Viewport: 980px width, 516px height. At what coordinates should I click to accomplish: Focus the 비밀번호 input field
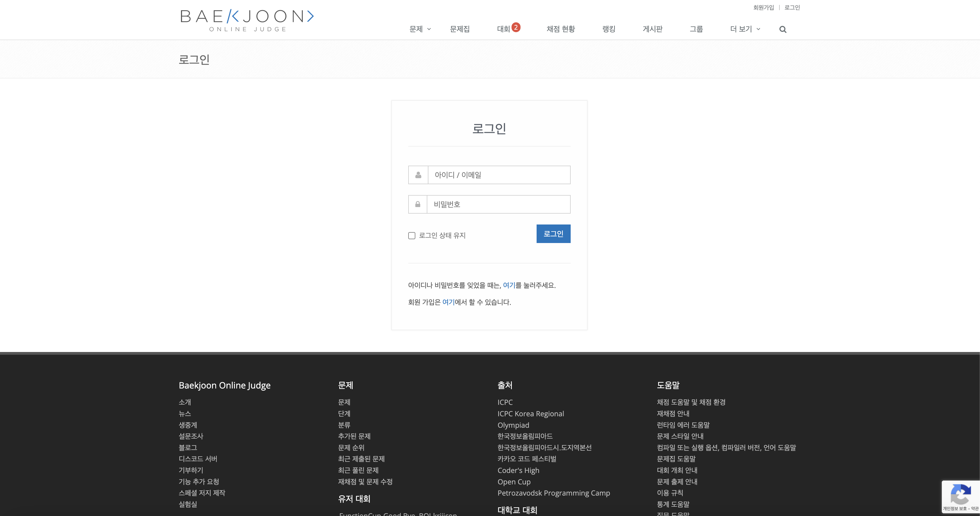(498, 205)
